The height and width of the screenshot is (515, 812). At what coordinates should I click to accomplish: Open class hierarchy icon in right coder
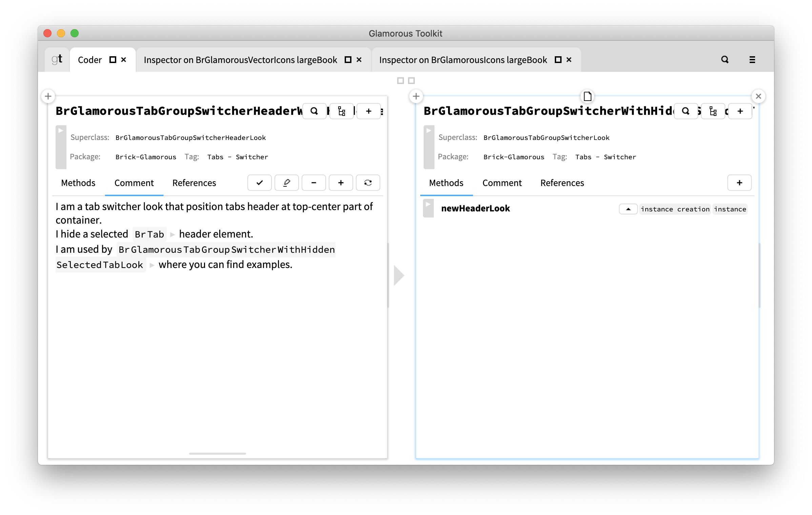(x=713, y=111)
